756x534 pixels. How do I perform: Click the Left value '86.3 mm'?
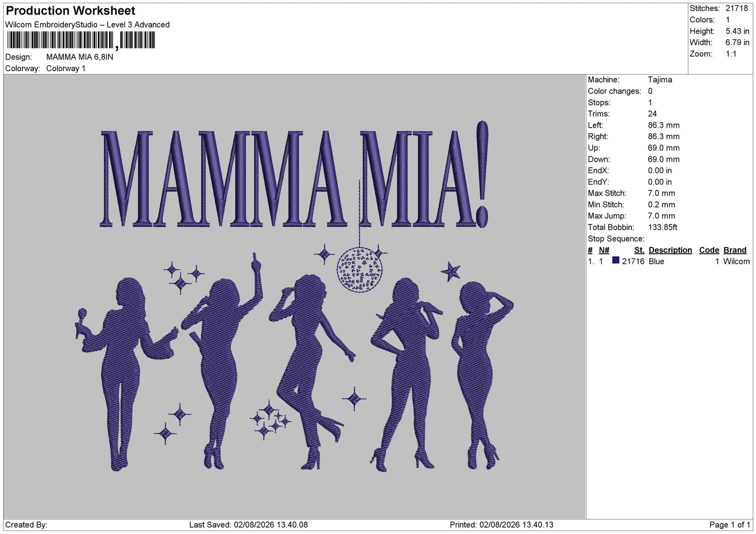(663, 125)
